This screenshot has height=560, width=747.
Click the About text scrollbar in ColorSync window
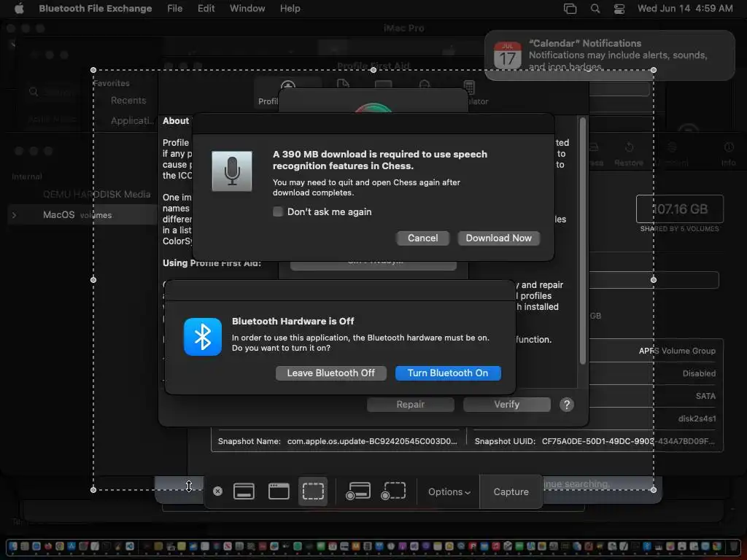click(583, 241)
